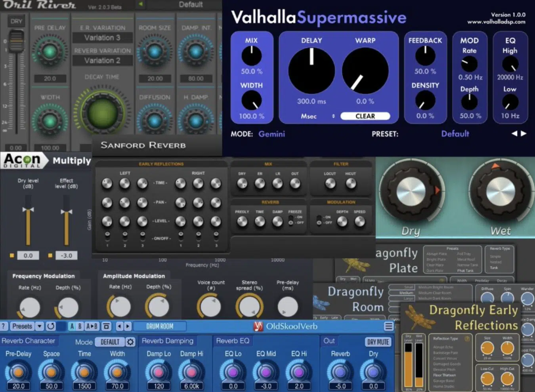Toggle DRY MUTE in OldSkoolVerb
Viewport: 535px width, 392px height.
[x=378, y=342]
